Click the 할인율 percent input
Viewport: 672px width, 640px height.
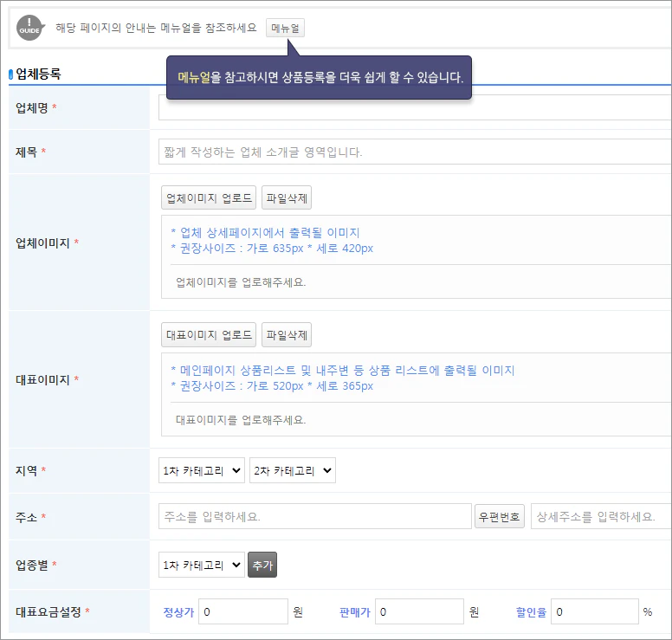[x=595, y=611]
